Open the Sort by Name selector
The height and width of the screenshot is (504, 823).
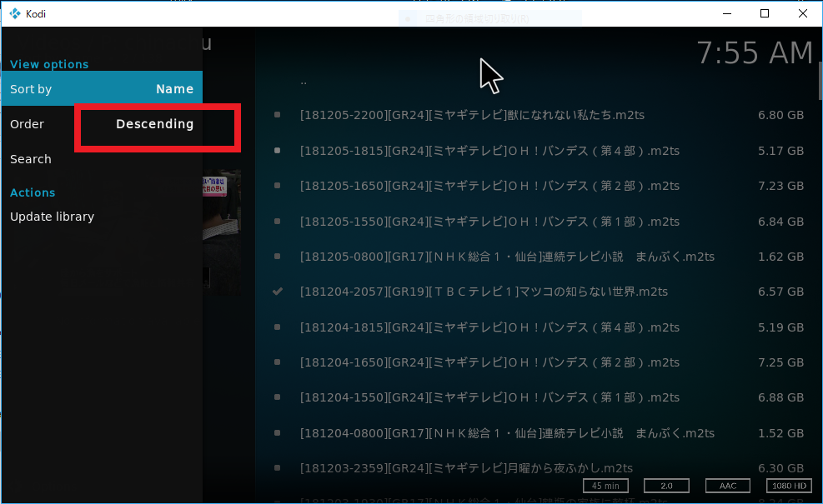point(102,89)
